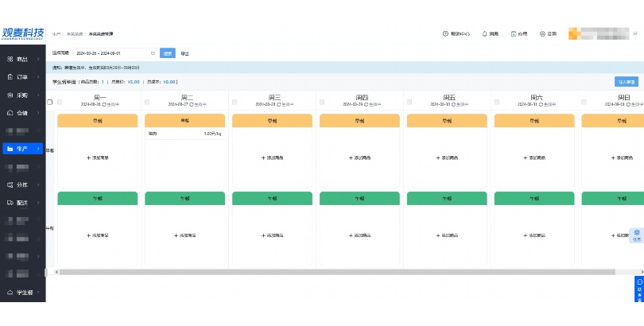Click the plus icon in 周三 午餐 cell

pyautogui.click(x=263, y=235)
